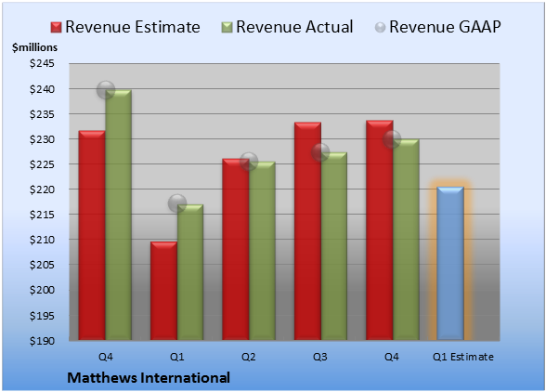The width and height of the screenshot is (546, 392).
Task: Click the GAAP marker above Q1 bars
Action: 177,203
